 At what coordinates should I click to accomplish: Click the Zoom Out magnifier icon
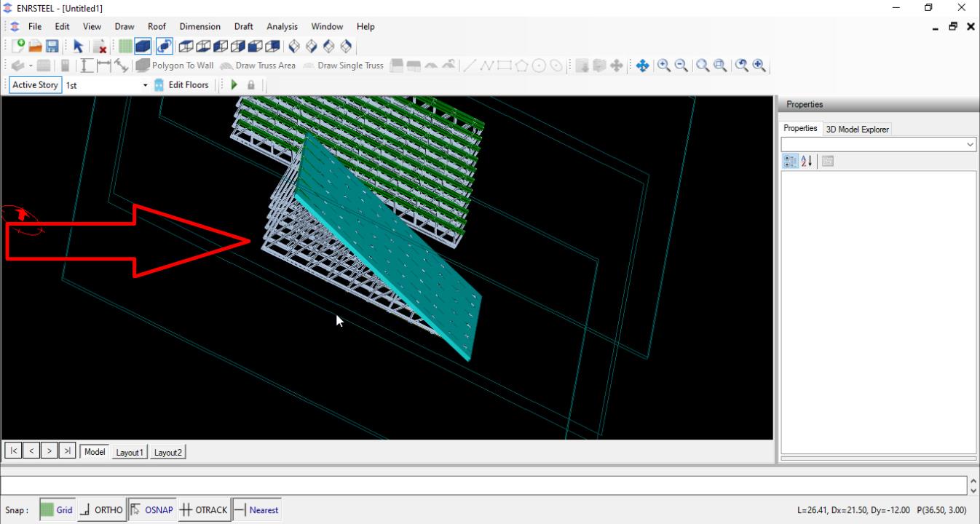[x=681, y=65]
